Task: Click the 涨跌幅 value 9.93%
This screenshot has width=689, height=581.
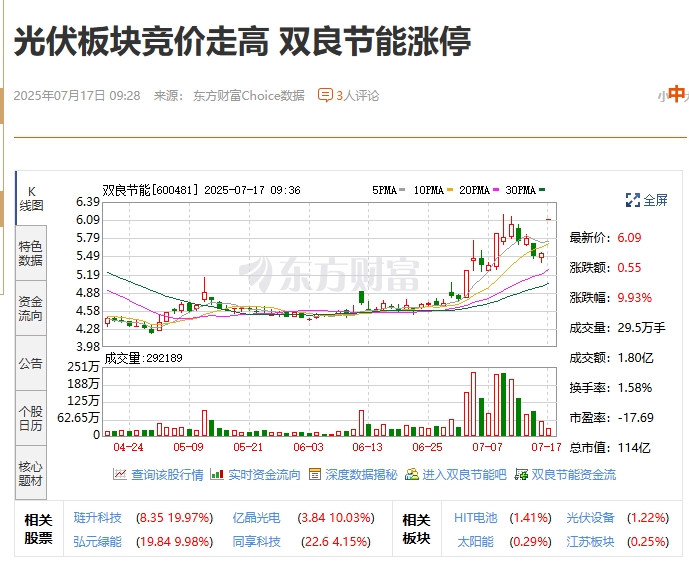Action: coord(635,298)
